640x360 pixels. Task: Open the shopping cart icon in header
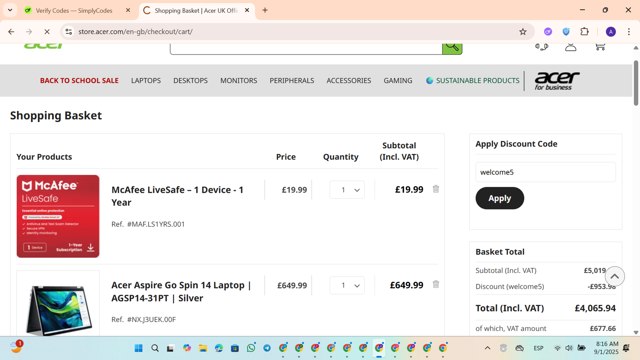coord(600,47)
